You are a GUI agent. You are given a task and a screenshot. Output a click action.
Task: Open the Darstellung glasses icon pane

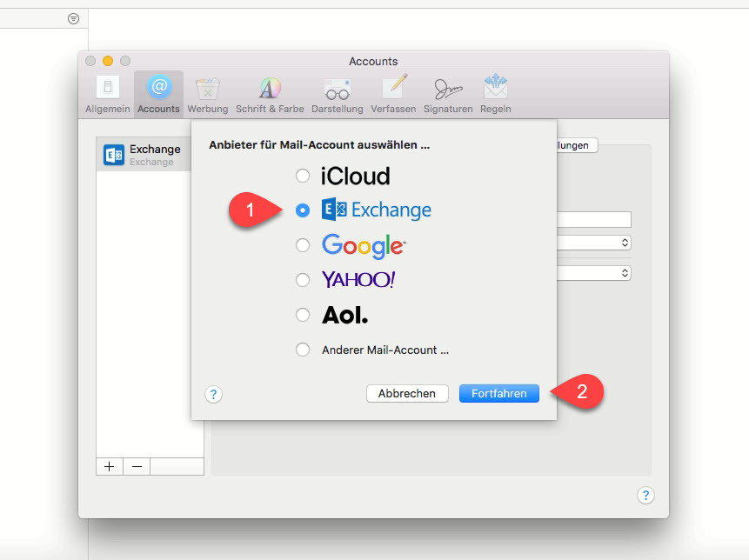(338, 95)
